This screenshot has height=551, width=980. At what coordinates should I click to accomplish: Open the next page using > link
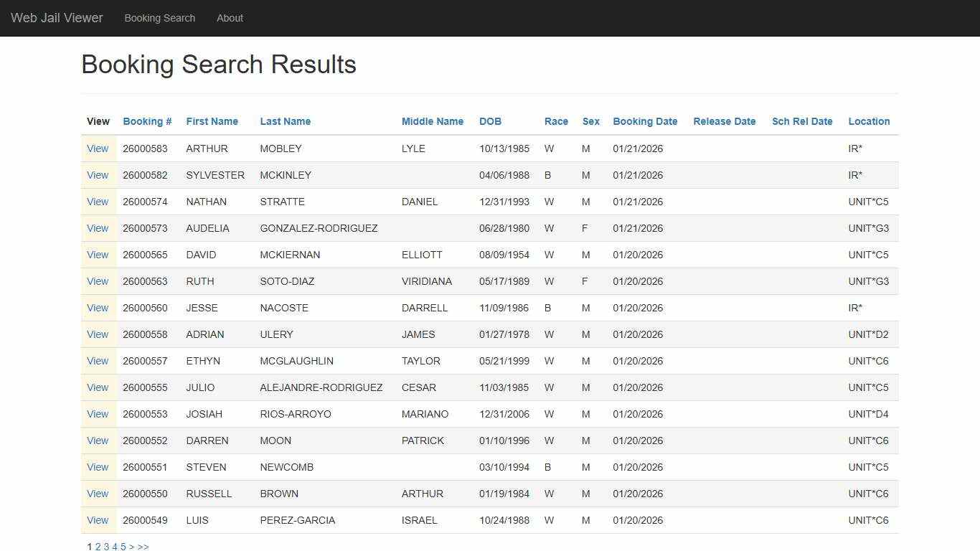tap(132, 546)
